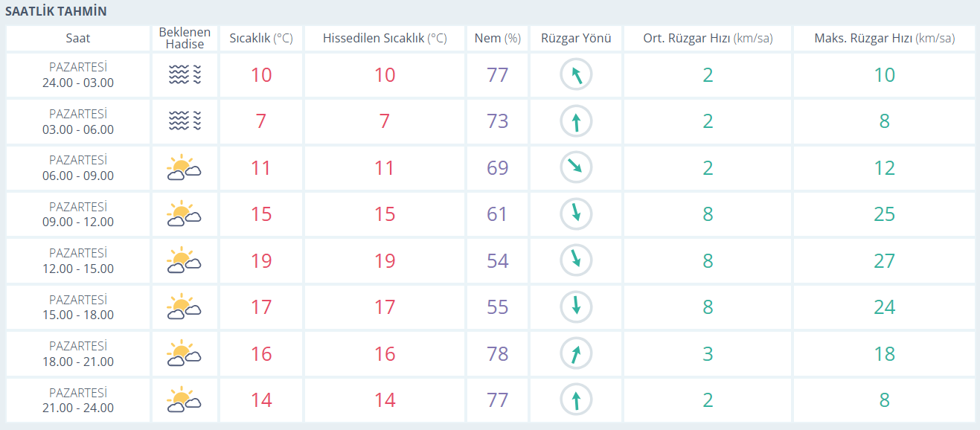980x430 pixels.
Task: Click partly cloudy icon for 12.00 - 15.00
Action: tap(185, 261)
